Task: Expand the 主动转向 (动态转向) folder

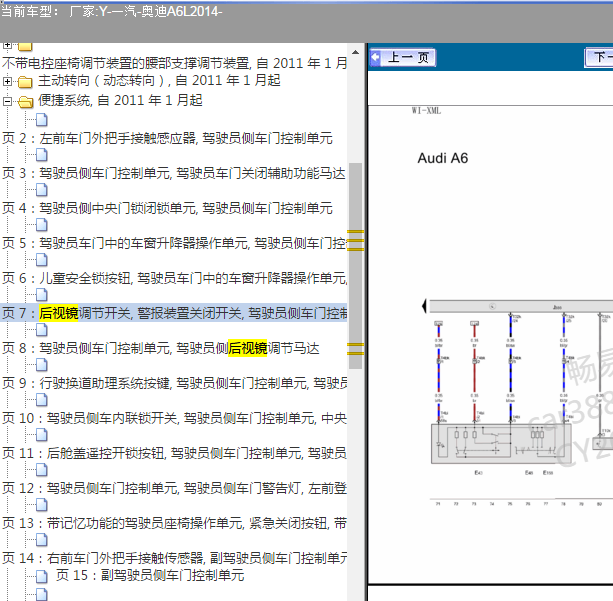Action: [x=7, y=81]
